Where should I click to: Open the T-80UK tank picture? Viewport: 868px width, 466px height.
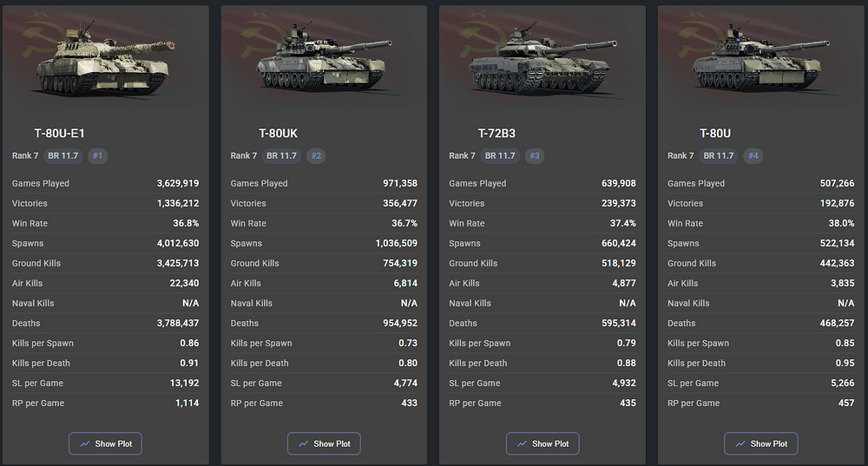pos(324,60)
